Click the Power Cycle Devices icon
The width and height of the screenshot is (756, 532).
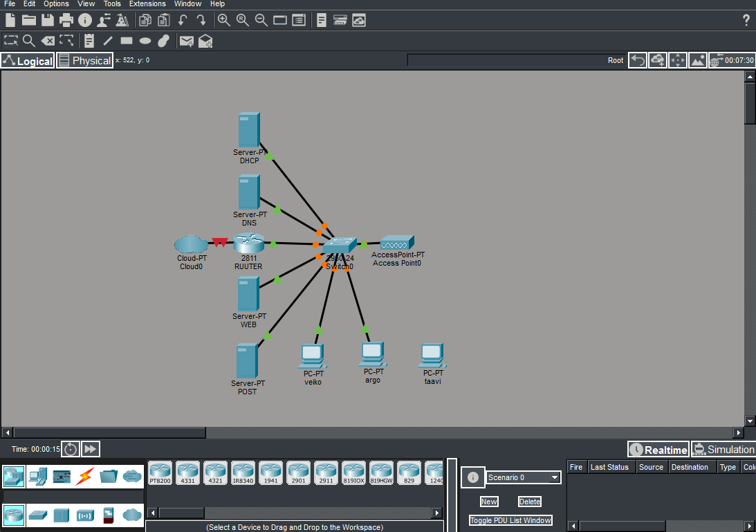[71, 449]
